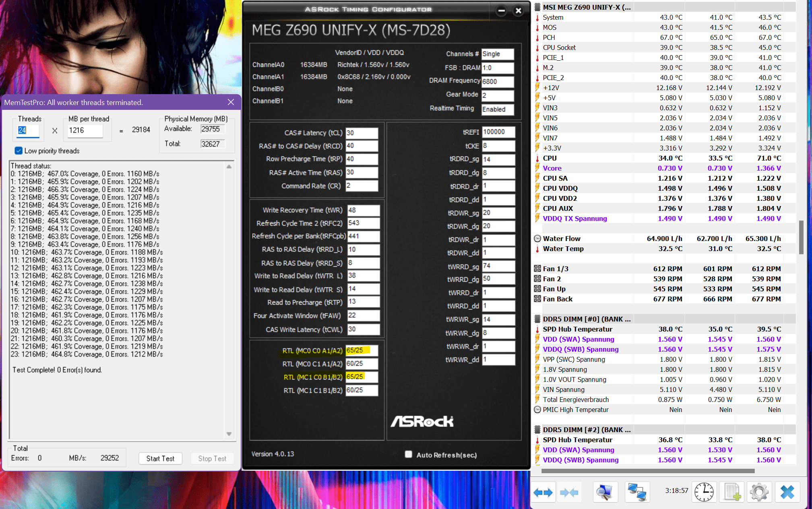Click the HWiNFO vertical scrollbar thumb
The image size is (812, 509).
point(801,237)
